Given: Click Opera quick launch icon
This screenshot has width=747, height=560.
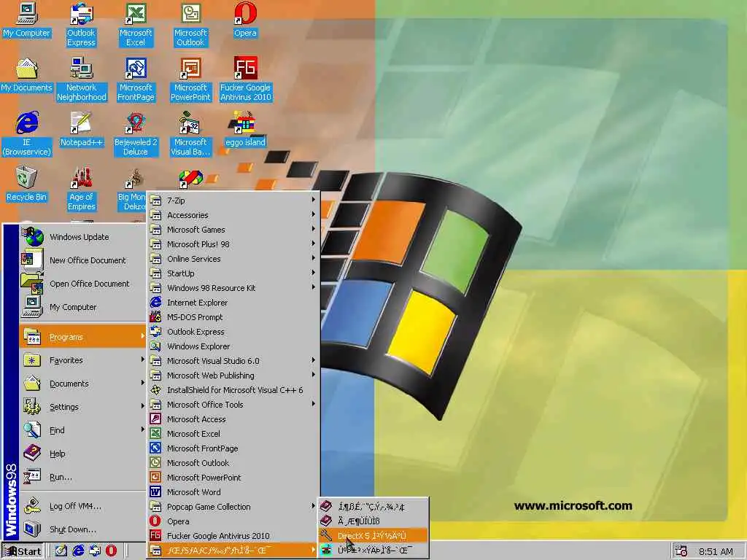Looking at the screenshot, I should 111,551.
